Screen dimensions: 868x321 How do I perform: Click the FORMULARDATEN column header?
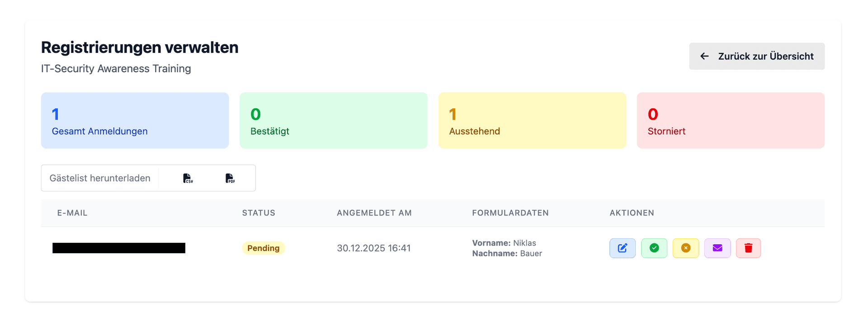(510, 213)
